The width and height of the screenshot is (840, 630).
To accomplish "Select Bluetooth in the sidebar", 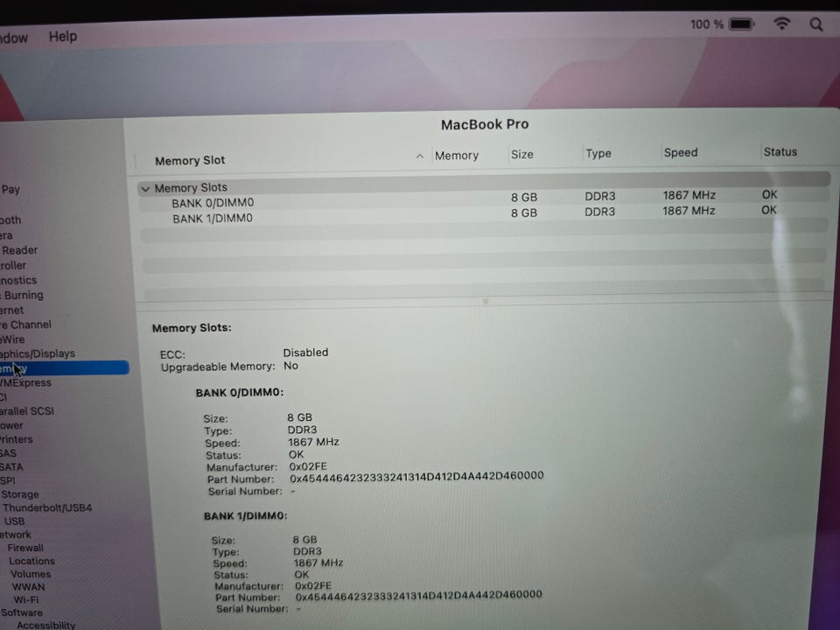I will point(10,220).
